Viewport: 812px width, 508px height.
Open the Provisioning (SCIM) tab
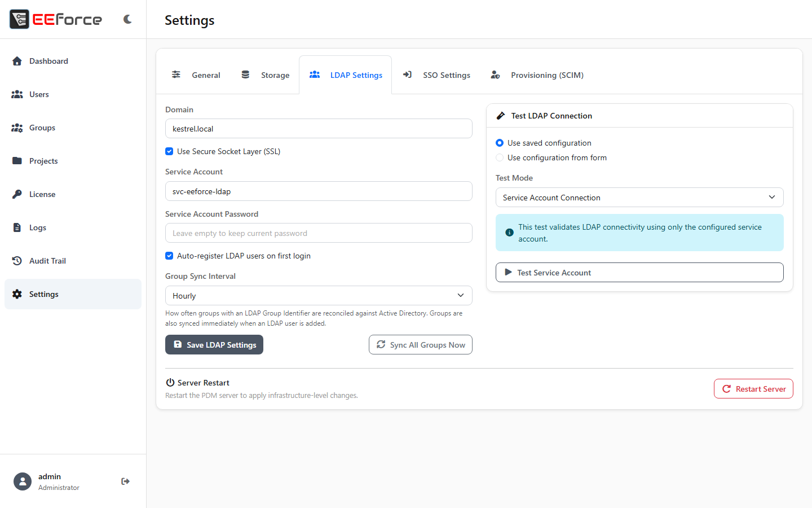[x=537, y=75]
